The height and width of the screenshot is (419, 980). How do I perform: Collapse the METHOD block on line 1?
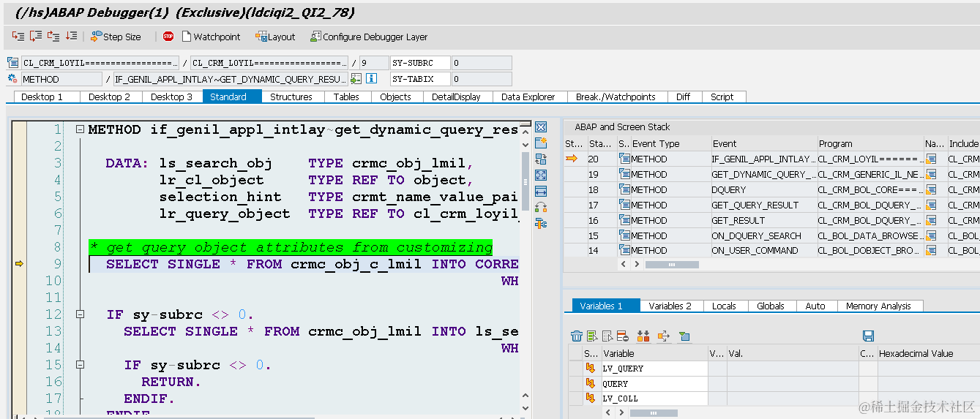click(81, 129)
